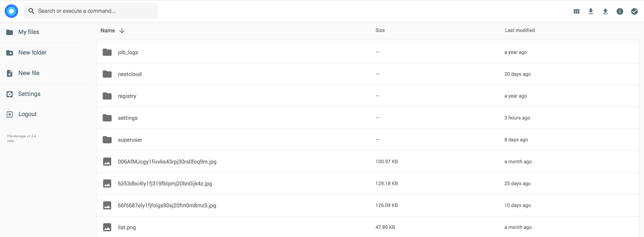This screenshot has width=644, height=237.
Task: Toggle multiple selection checkmark icon
Action: coord(634,11)
